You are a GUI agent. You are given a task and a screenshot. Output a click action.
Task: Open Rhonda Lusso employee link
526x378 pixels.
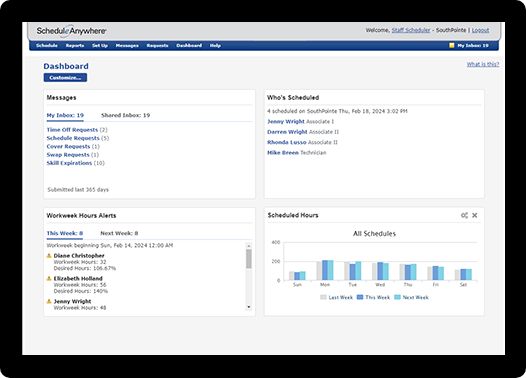(287, 142)
